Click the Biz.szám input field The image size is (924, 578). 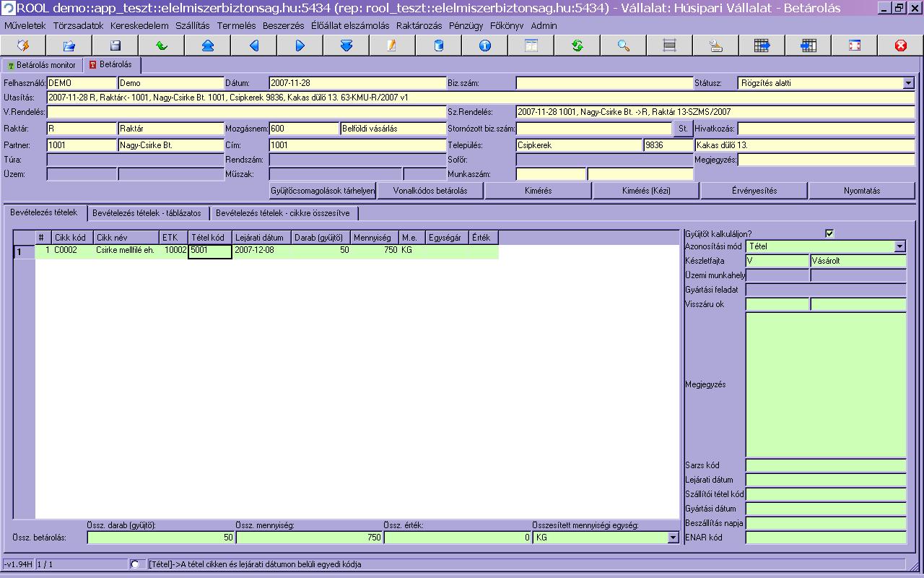coord(603,83)
